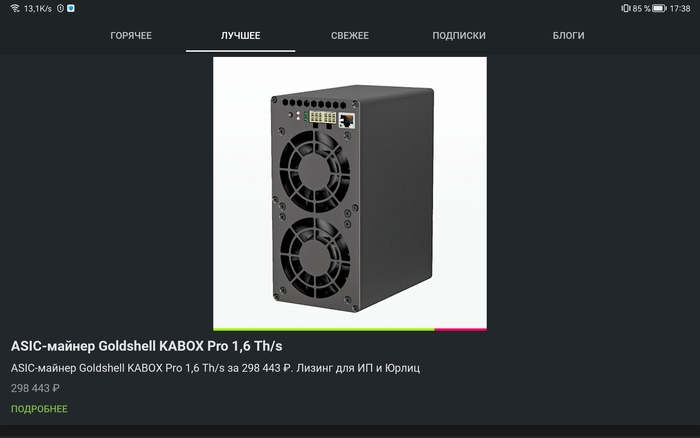The height and width of the screenshot is (438, 700).
Task: Select the ЛУЧШЕЕ tab
Action: pyautogui.click(x=241, y=36)
